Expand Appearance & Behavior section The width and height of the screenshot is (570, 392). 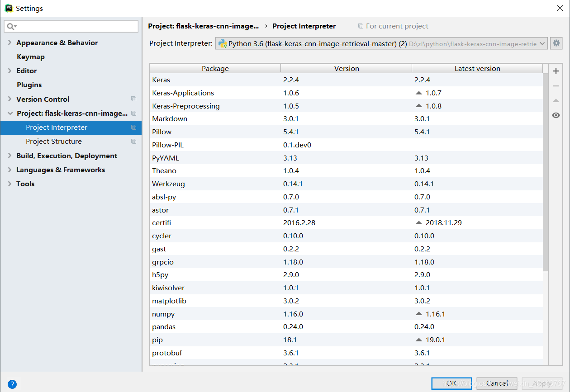pyautogui.click(x=10, y=43)
